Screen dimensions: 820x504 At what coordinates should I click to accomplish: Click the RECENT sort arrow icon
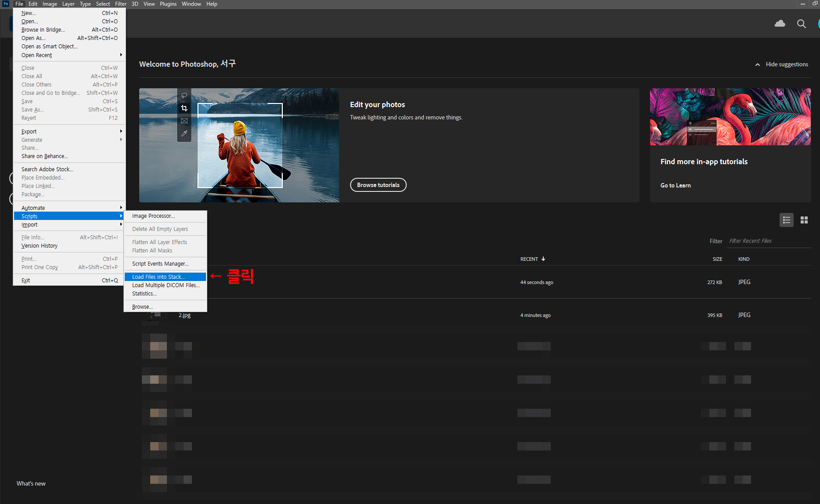point(543,259)
